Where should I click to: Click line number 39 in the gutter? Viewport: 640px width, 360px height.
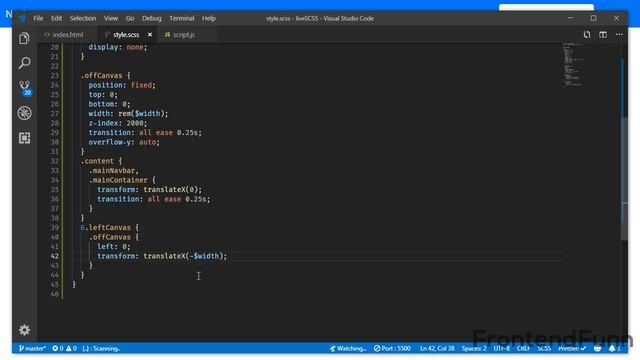click(55, 227)
